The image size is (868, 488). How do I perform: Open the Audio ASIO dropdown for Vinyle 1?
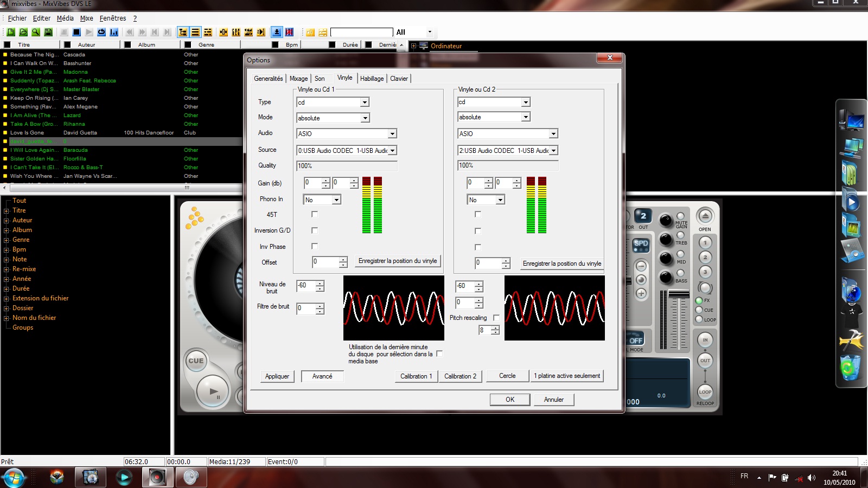392,134
